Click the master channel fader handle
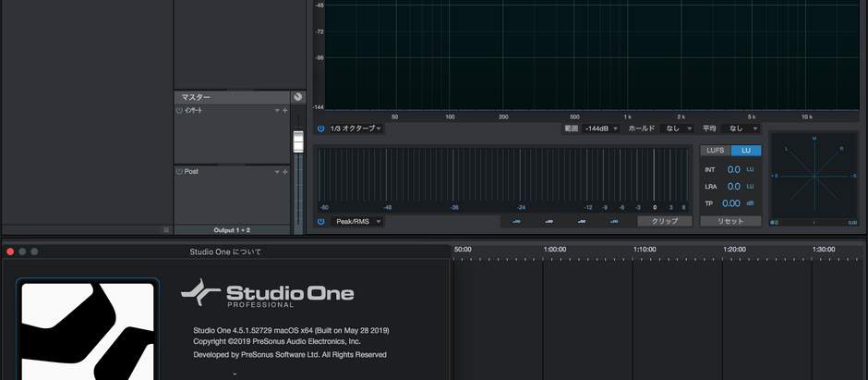 point(298,141)
